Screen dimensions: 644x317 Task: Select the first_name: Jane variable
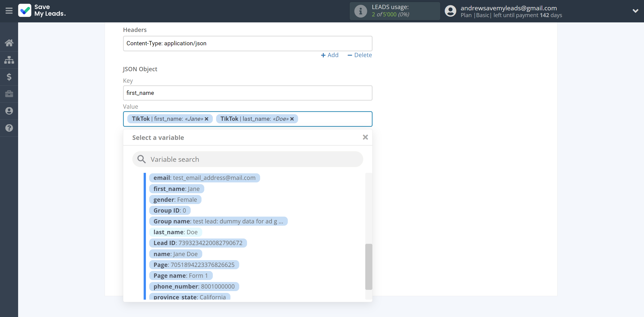coord(177,189)
